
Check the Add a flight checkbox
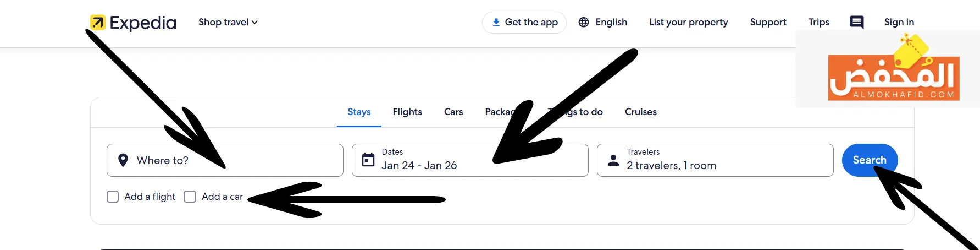click(x=113, y=197)
